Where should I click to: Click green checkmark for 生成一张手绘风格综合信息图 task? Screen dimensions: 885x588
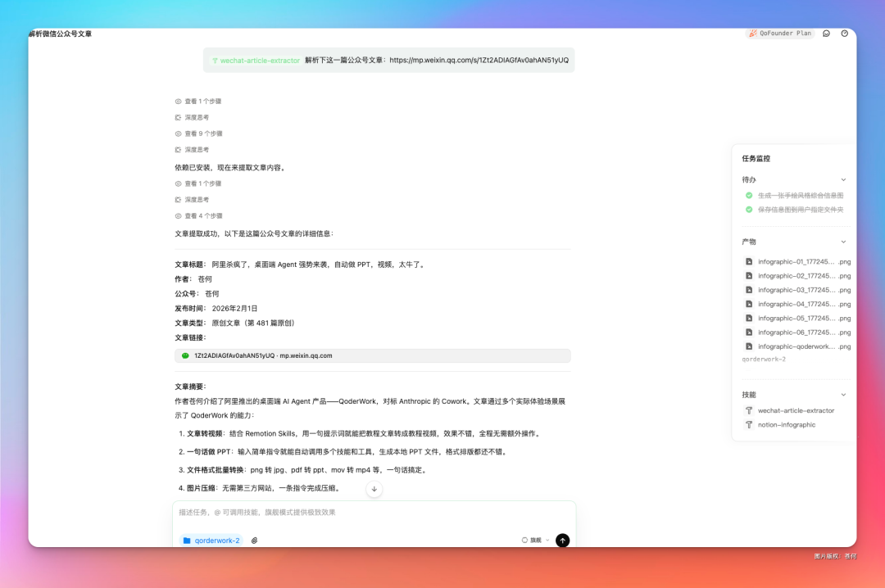(x=747, y=195)
